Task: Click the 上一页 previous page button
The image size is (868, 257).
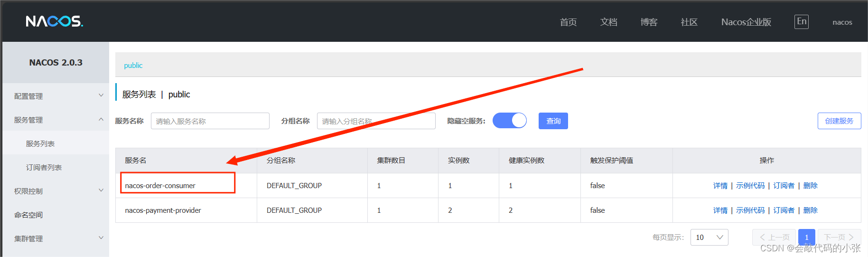Action: 774,237
